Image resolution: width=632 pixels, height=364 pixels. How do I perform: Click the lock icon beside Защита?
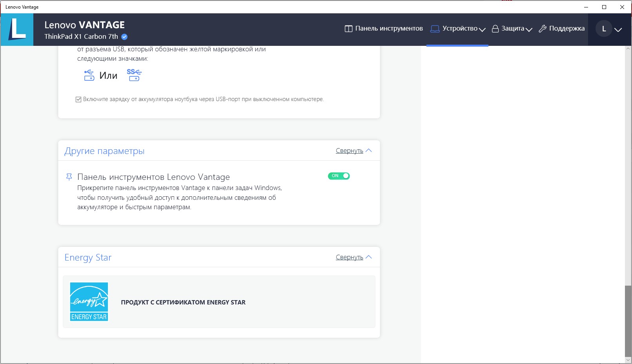[495, 29]
